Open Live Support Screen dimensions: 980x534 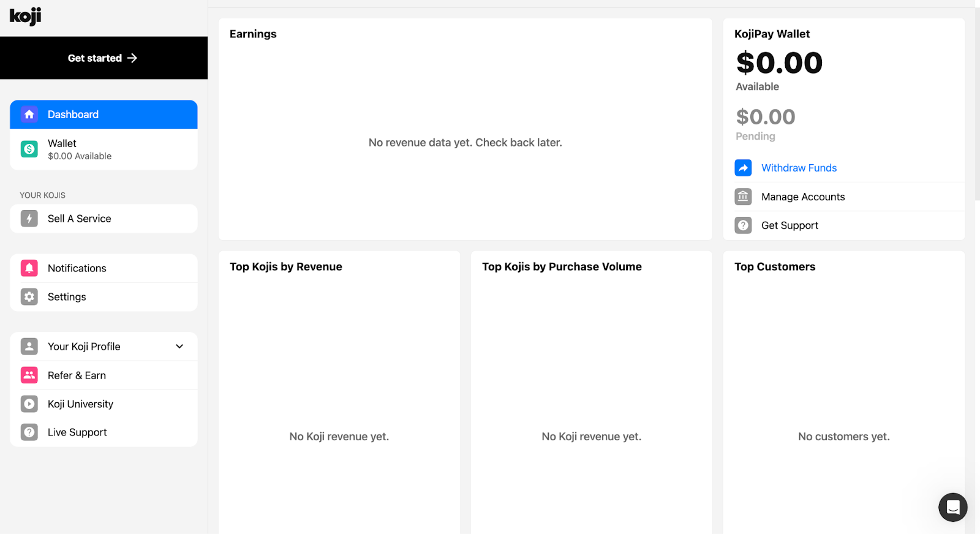coord(104,432)
